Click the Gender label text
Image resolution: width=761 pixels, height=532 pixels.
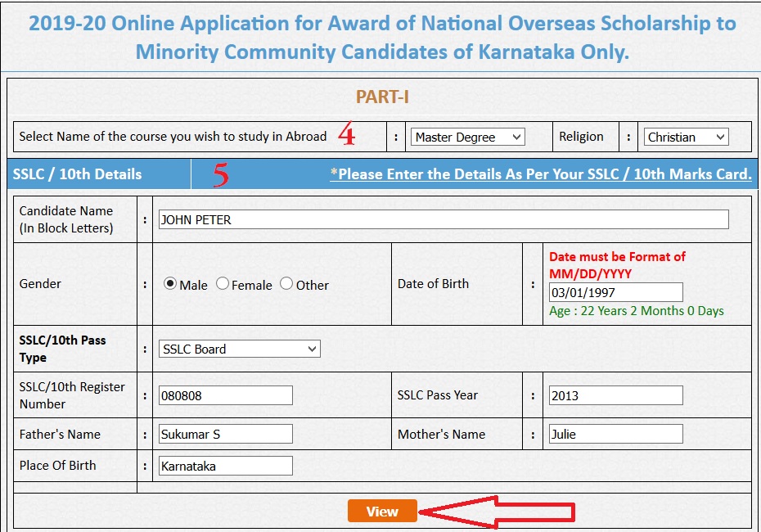pyautogui.click(x=40, y=284)
